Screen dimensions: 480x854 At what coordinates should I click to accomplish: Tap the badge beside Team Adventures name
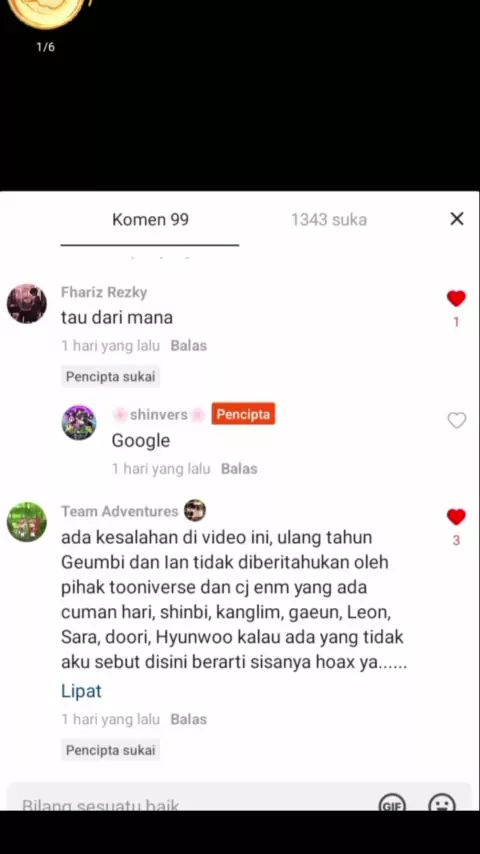pyautogui.click(x=195, y=511)
